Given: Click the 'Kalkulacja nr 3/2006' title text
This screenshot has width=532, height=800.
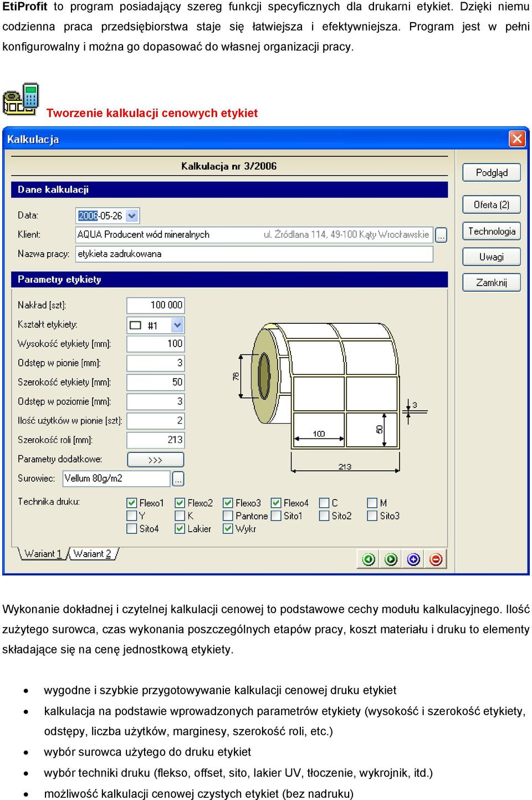Looking at the screenshot, I should [229, 166].
